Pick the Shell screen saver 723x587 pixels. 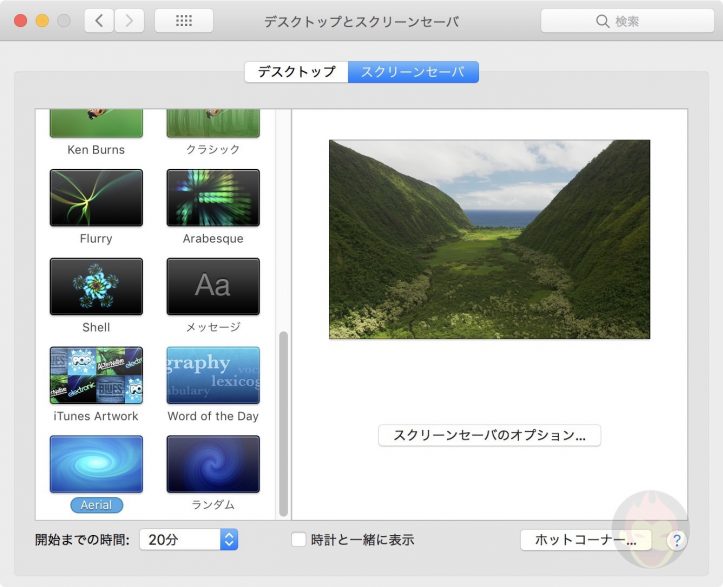click(96, 286)
